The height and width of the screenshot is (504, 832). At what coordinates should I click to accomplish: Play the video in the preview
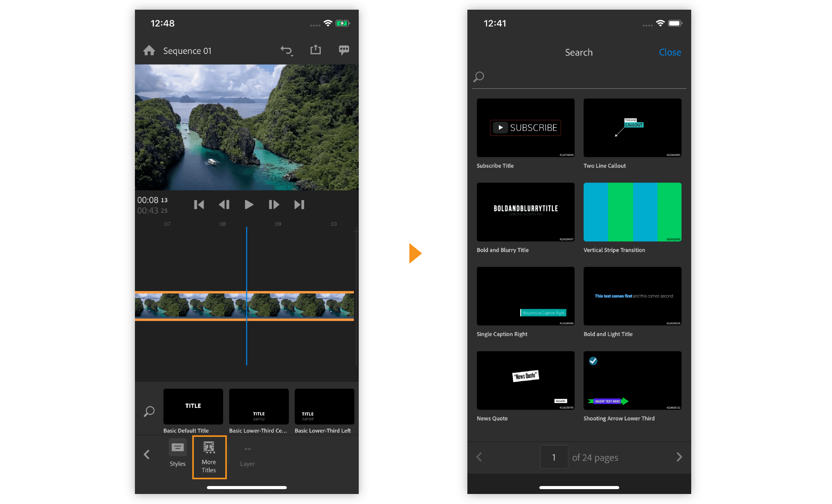tap(249, 204)
